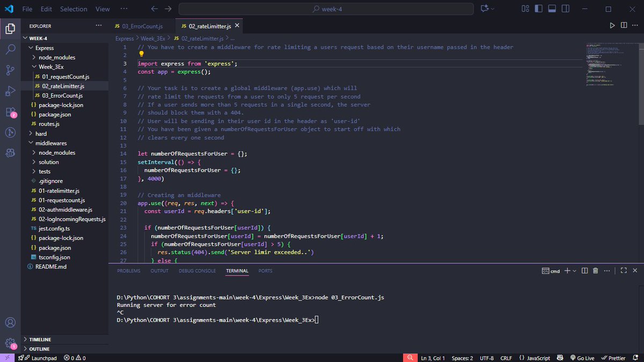Open Source Control view in activity bar

pos(10,70)
